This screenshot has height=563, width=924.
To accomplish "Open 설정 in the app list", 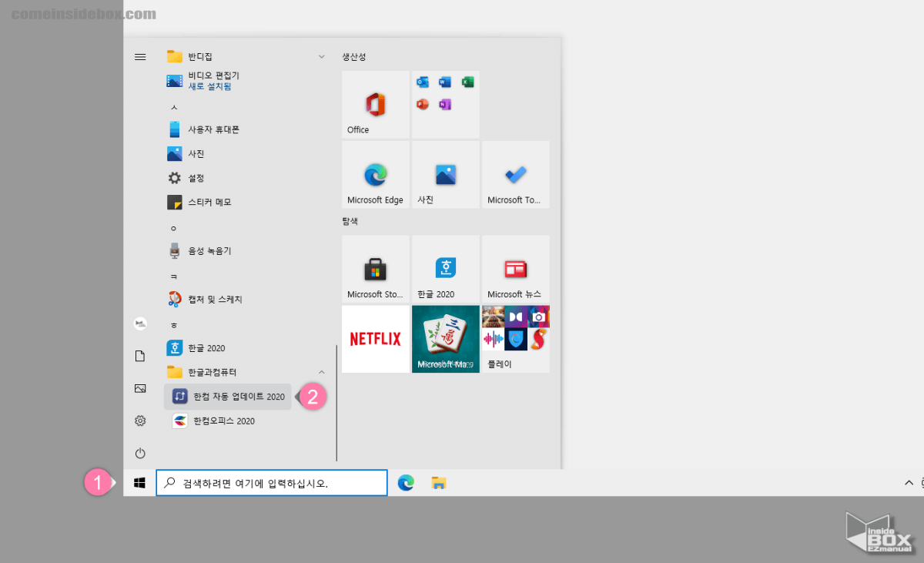I will click(247, 178).
